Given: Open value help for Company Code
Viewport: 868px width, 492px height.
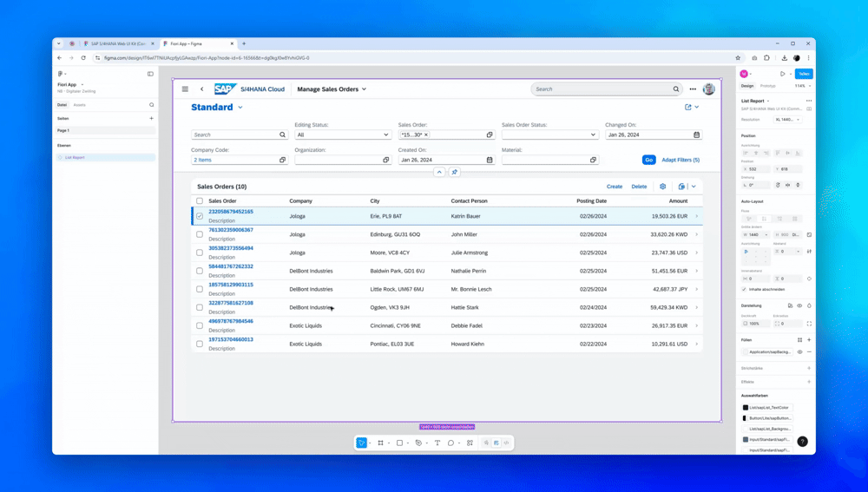Looking at the screenshot, I should point(282,160).
